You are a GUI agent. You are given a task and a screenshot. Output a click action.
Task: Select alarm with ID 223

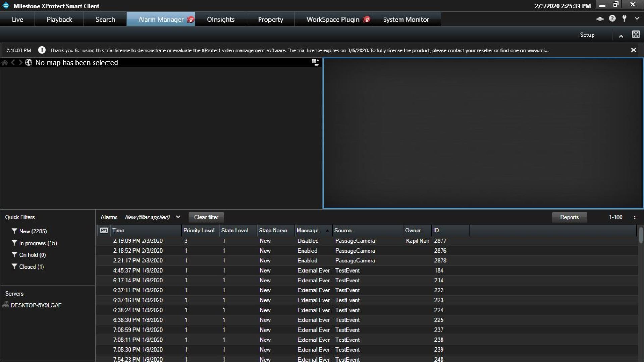[x=367, y=300]
